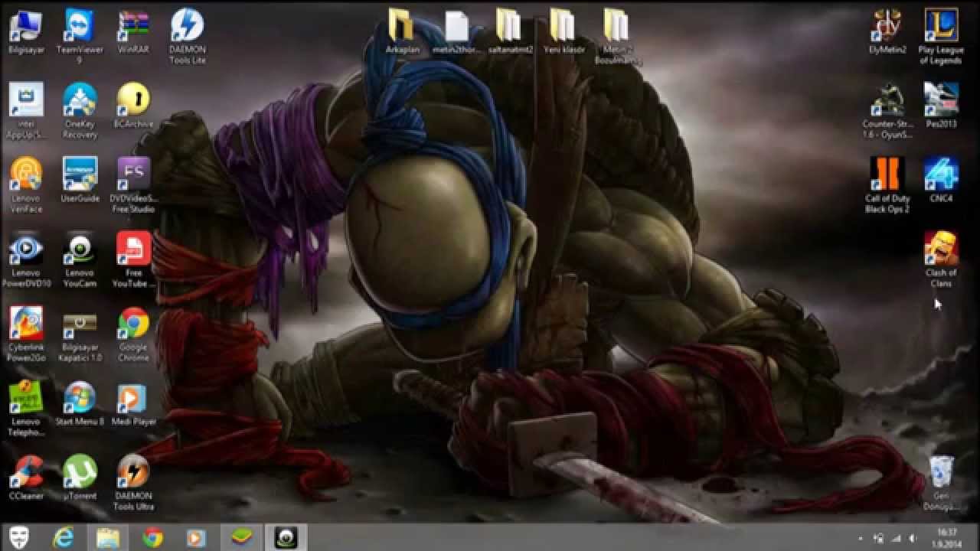Show hidden system tray icons
Screen dimensions: 980x551
click(860, 538)
